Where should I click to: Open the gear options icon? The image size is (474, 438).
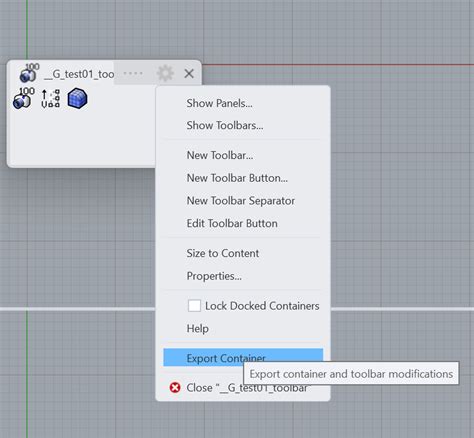[165, 73]
